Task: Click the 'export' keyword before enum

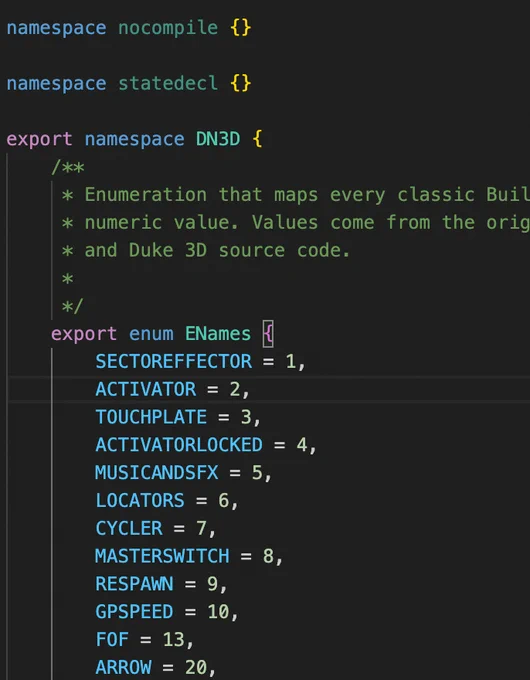Action: pos(84,334)
